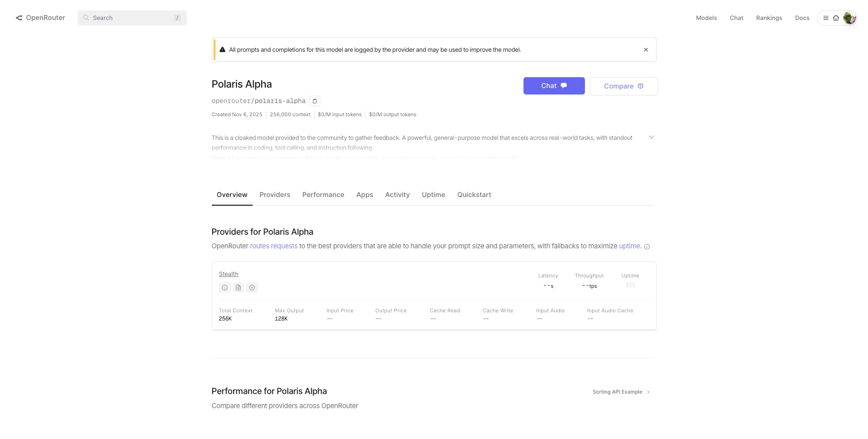Go to the Apps tab
This screenshot has height=439, width=868.
364,195
